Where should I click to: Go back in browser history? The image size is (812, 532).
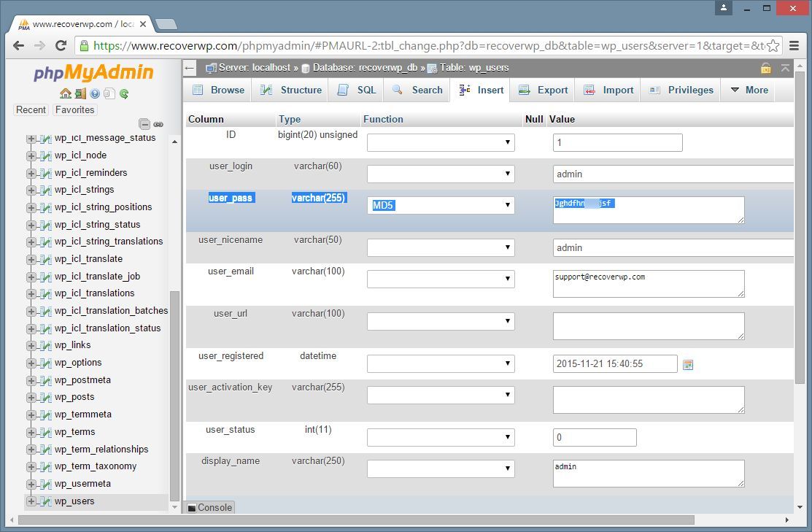click(19, 45)
